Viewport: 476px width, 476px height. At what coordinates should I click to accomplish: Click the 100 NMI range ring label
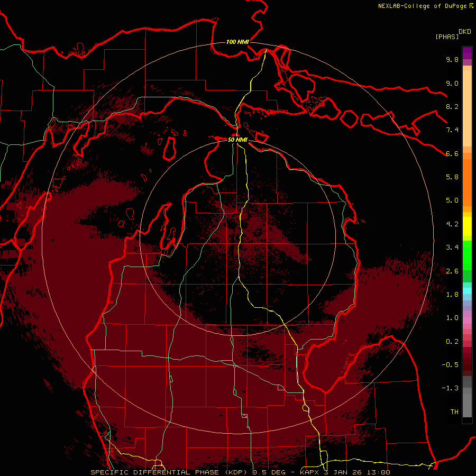237,42
